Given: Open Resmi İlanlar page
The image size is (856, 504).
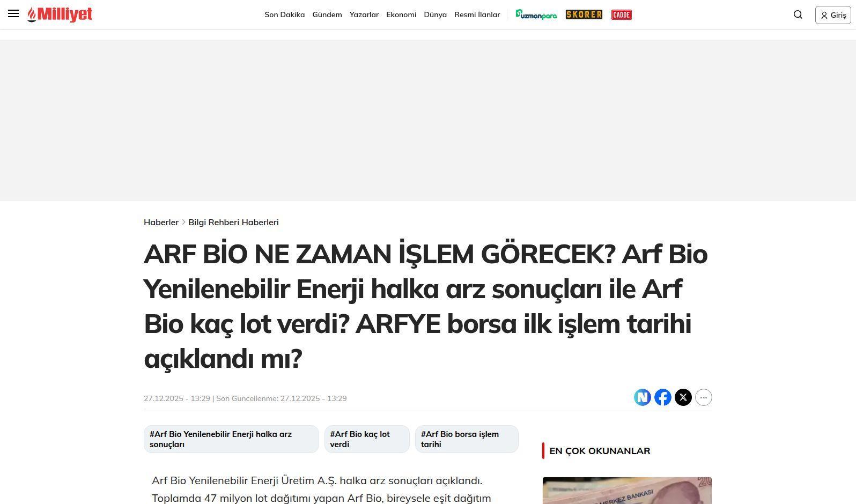Looking at the screenshot, I should [x=477, y=14].
